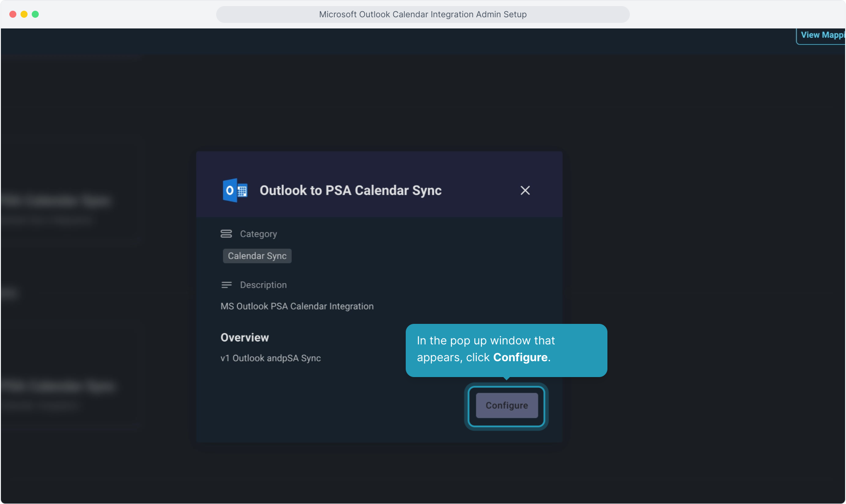The height and width of the screenshot is (504, 846).
Task: Click the Category label
Action: (259, 234)
